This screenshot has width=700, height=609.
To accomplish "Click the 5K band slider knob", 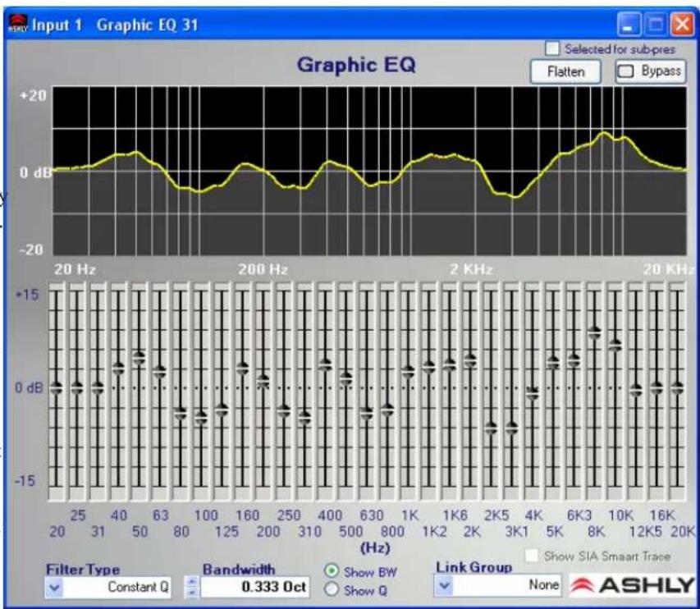I will pyautogui.click(x=553, y=363).
